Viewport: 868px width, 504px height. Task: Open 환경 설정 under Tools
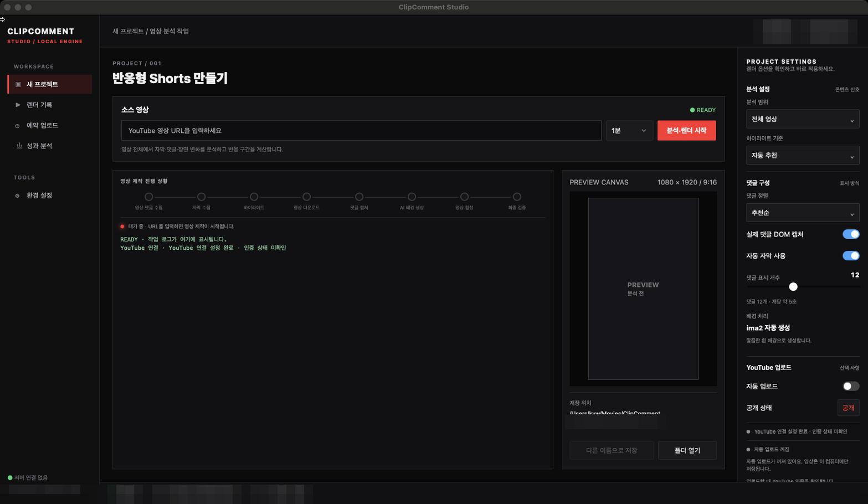pyautogui.click(x=50, y=196)
